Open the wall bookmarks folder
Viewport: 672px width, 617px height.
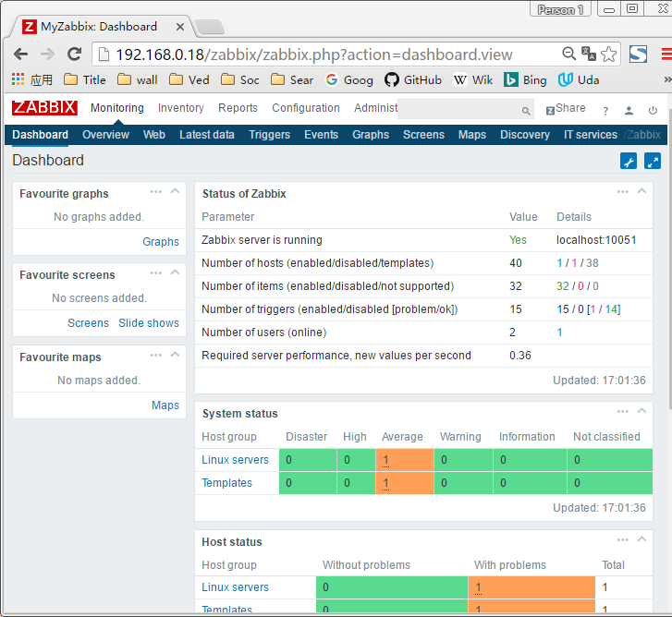coord(138,79)
